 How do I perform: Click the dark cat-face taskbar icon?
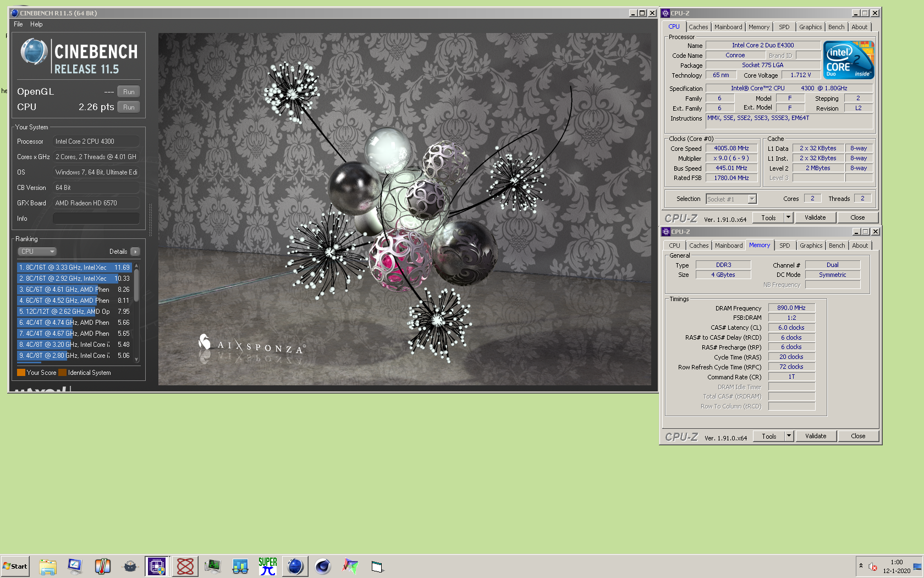pos(130,566)
